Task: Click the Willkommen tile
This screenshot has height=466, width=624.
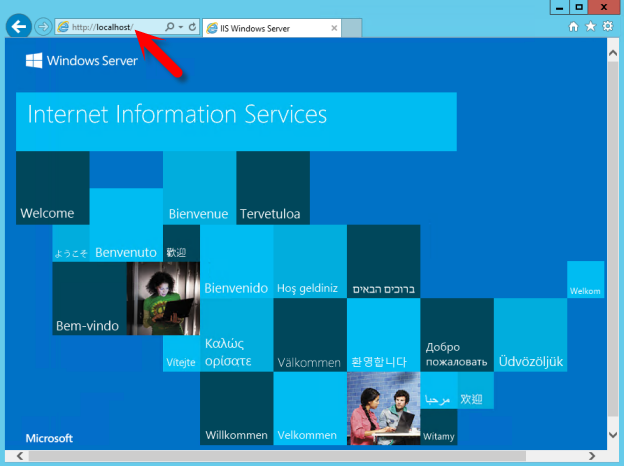Action: point(236,408)
